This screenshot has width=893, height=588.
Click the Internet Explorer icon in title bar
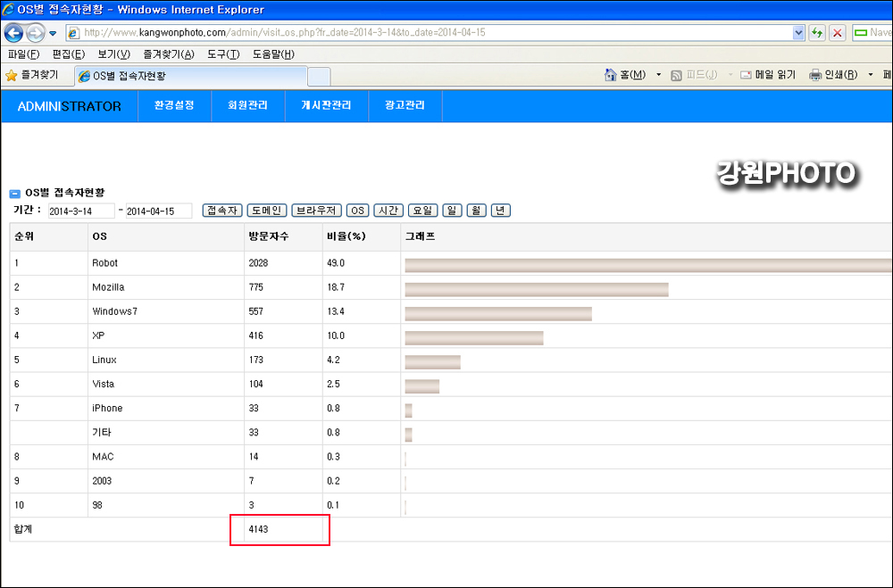tap(8, 10)
